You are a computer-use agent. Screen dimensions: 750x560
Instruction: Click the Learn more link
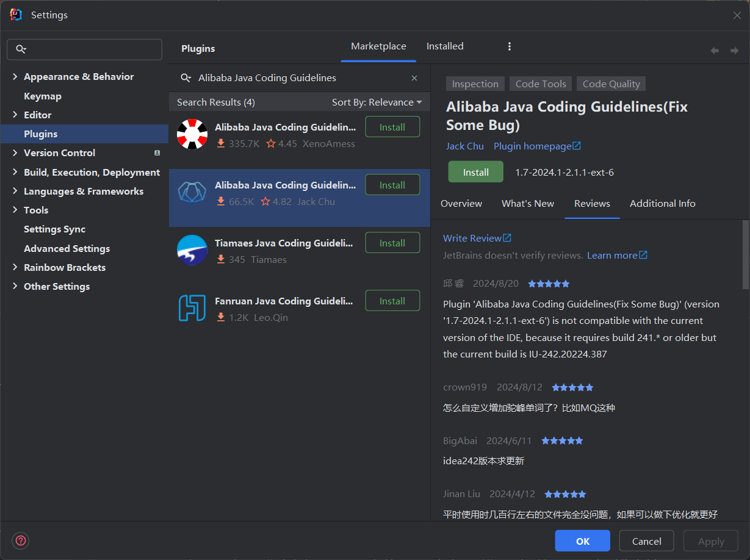tap(612, 255)
